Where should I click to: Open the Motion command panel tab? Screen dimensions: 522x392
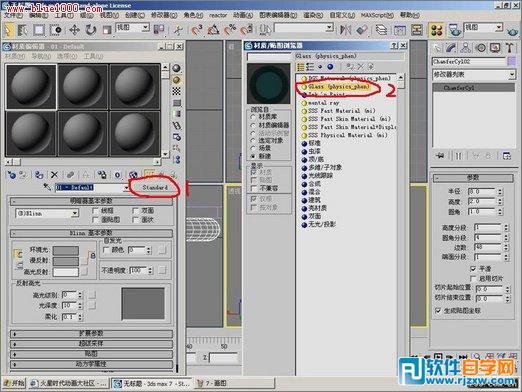coord(481,48)
